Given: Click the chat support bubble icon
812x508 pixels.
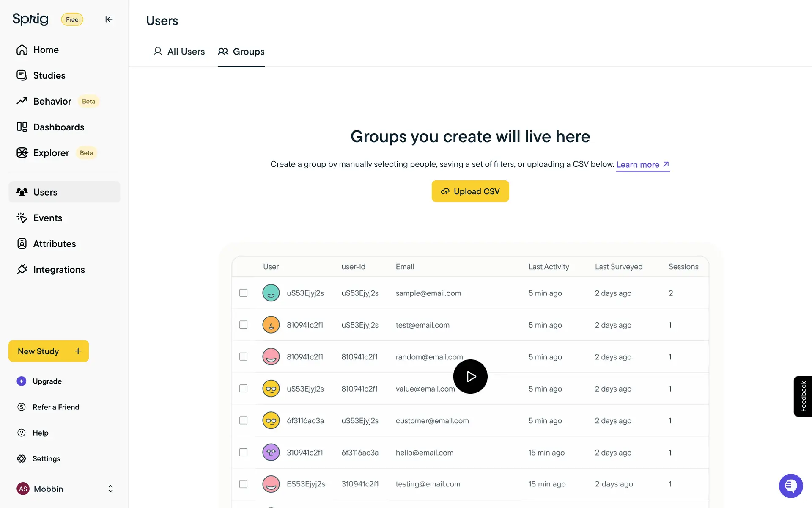Looking at the screenshot, I should point(790,486).
